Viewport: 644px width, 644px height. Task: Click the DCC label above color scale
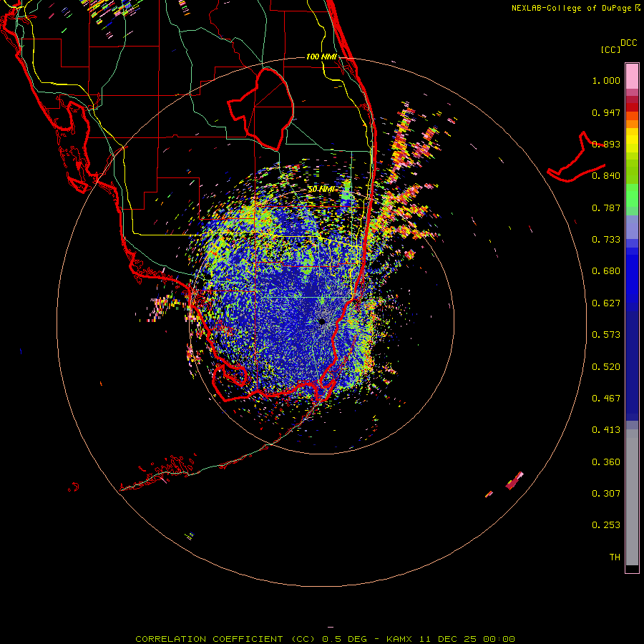tap(628, 43)
